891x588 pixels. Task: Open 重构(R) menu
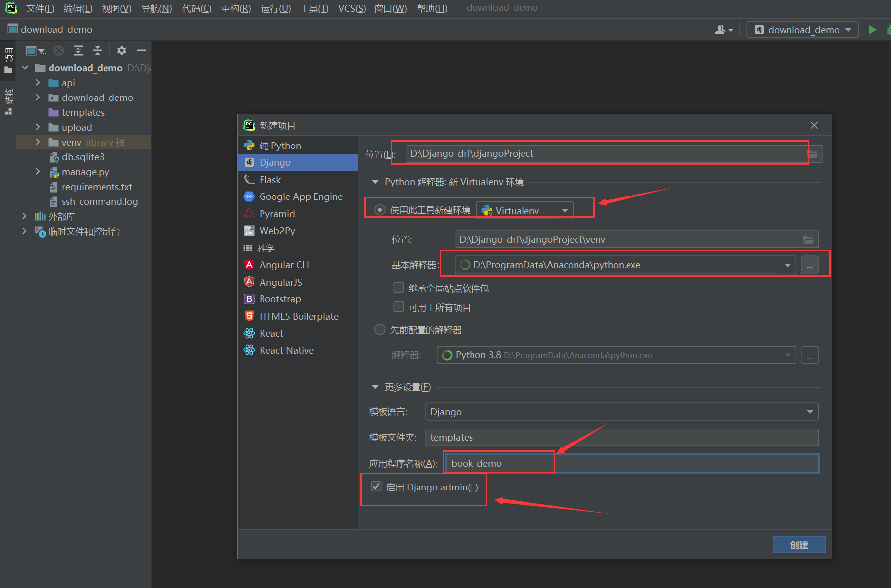[x=236, y=8]
